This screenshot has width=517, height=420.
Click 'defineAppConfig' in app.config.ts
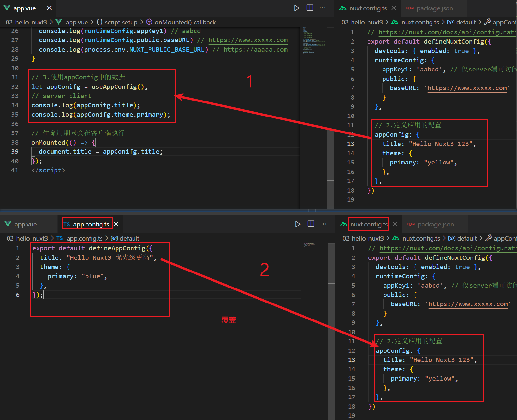(x=117, y=248)
